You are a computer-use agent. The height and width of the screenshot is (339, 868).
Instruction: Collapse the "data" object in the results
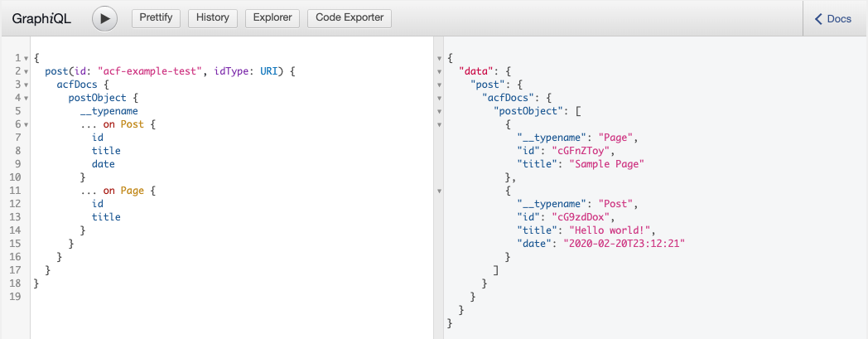(440, 71)
